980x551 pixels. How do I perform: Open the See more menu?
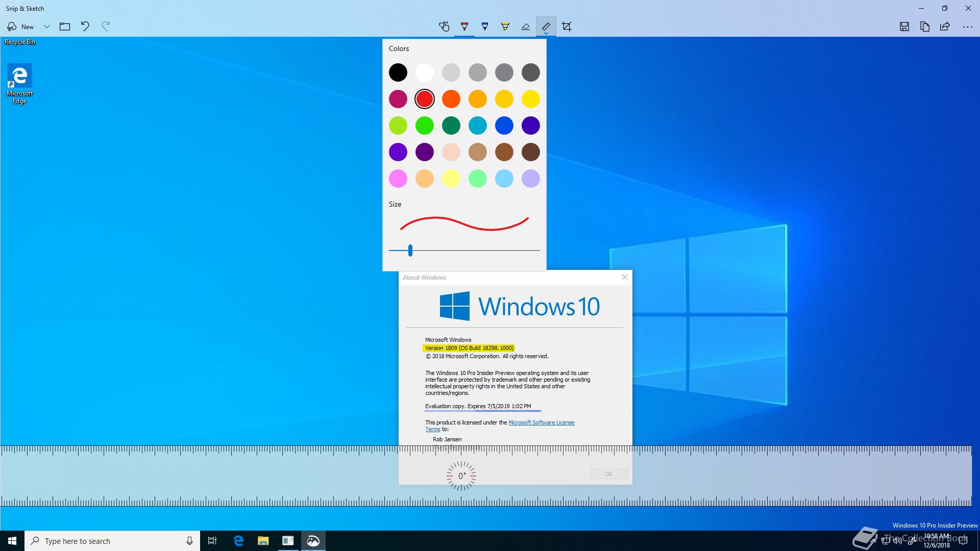point(967,27)
